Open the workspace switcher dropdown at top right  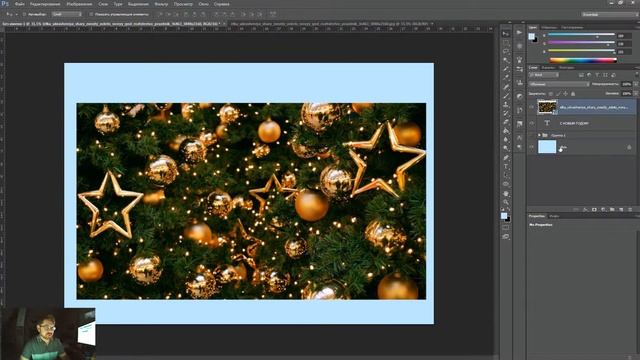(609, 14)
